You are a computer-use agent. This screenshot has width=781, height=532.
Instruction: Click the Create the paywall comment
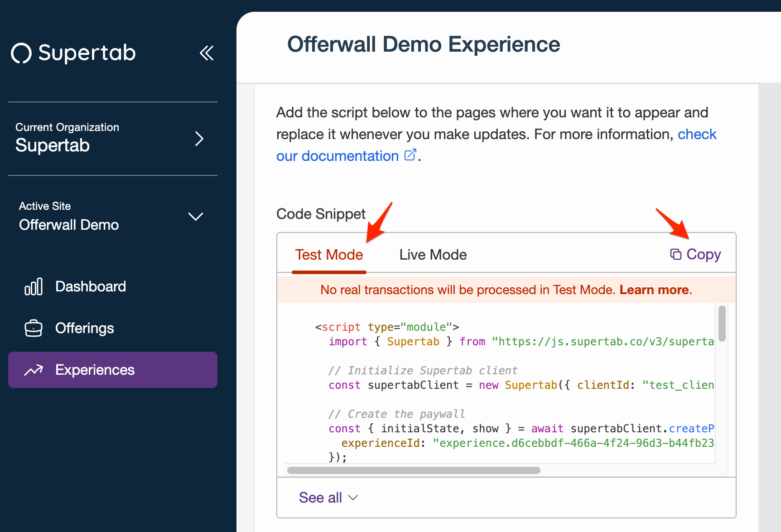(x=396, y=414)
